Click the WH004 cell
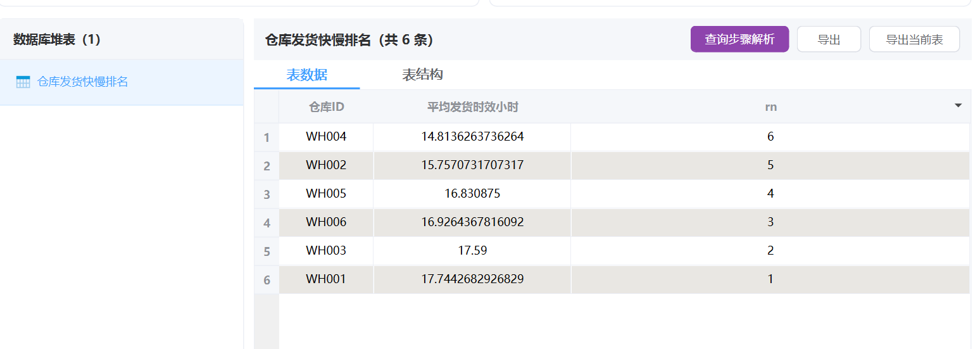 pyautogui.click(x=326, y=137)
